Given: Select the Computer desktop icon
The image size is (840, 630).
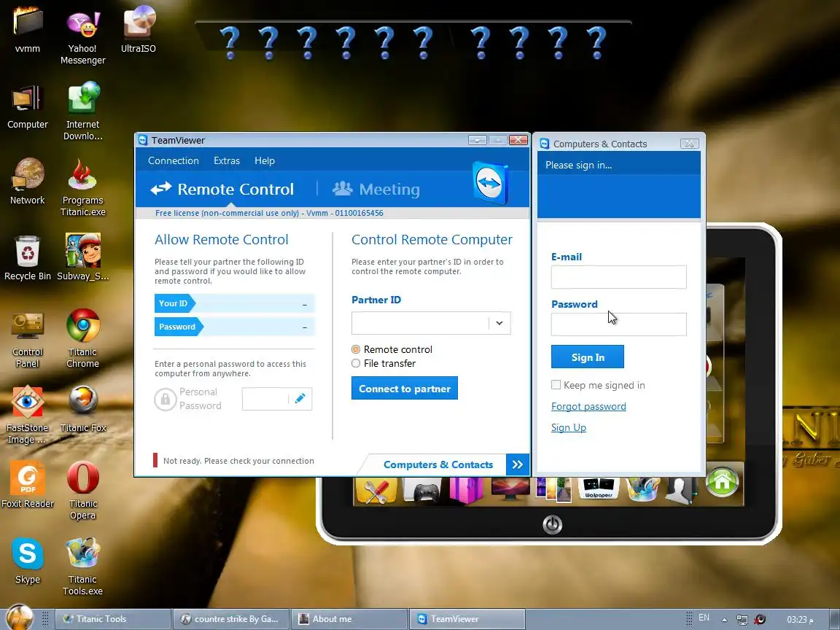Looking at the screenshot, I should (x=27, y=107).
